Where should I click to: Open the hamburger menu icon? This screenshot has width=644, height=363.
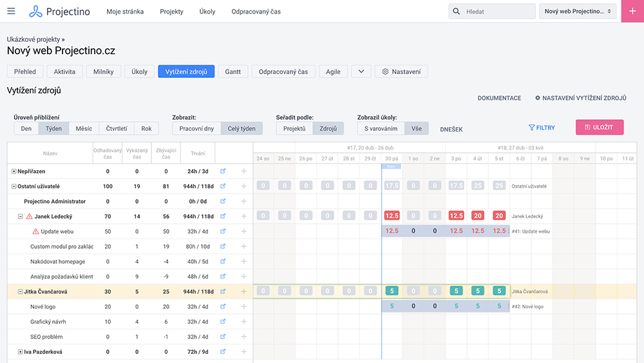[11, 12]
